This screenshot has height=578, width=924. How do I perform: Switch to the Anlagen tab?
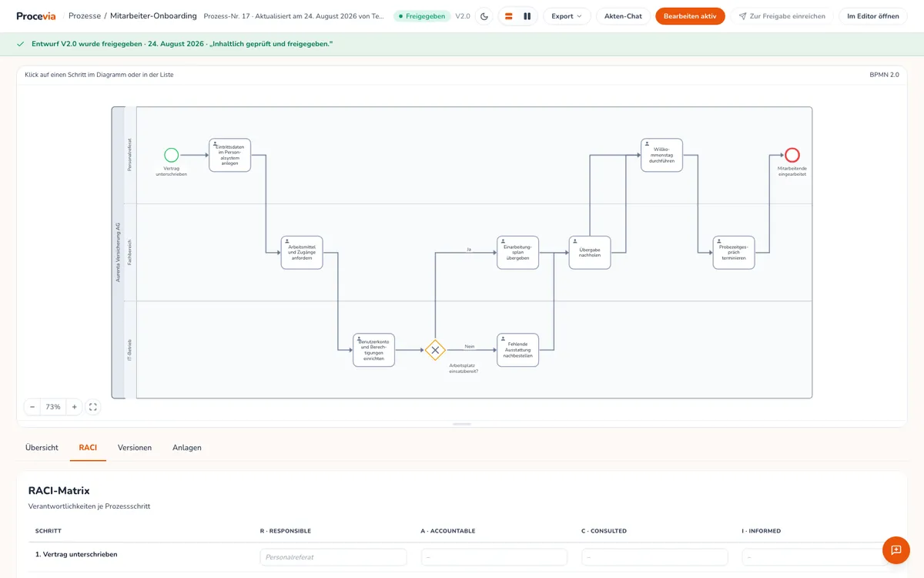coord(187,448)
